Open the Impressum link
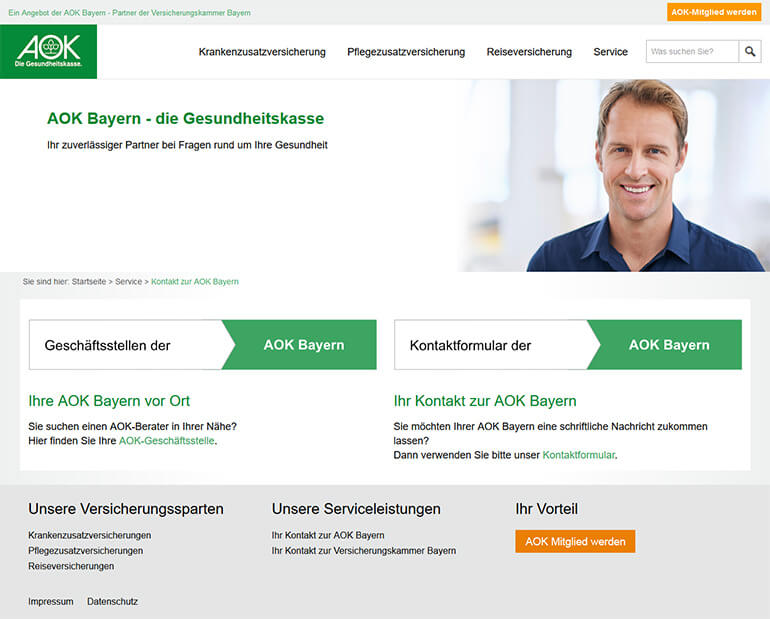This screenshot has height=619, width=770. [x=51, y=601]
